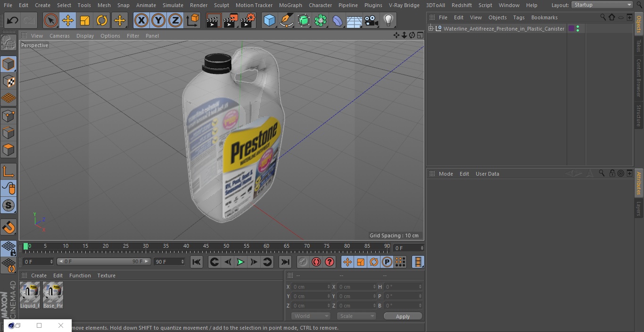The width and height of the screenshot is (644, 332).
Task: Click timeline marker at frame 45
Action: 206,247
